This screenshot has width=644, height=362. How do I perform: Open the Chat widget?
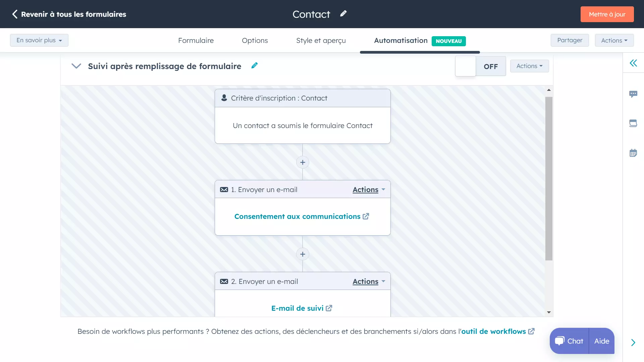pyautogui.click(x=570, y=341)
